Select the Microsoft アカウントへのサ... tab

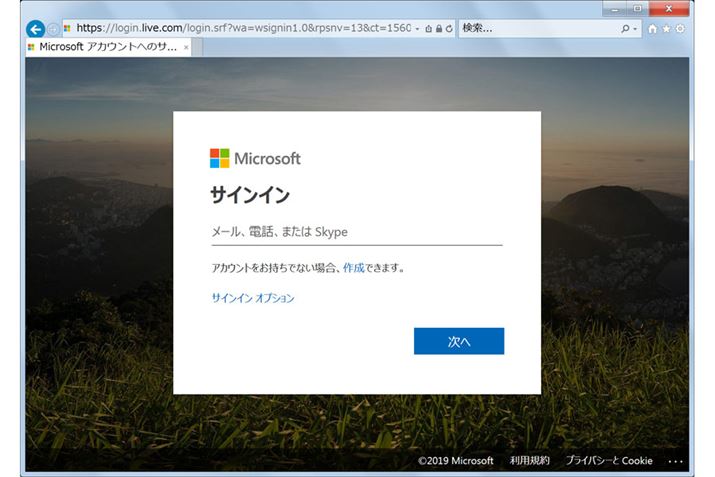pos(108,47)
